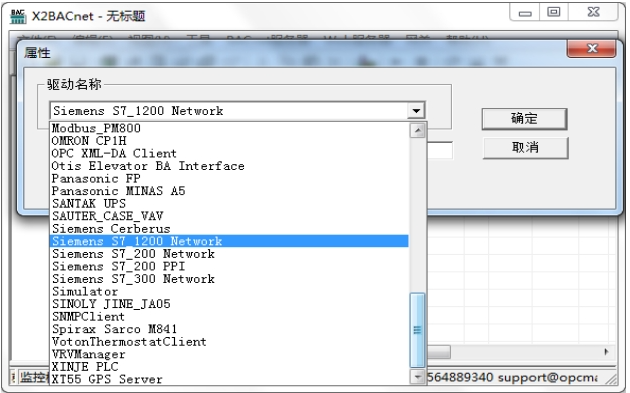630x393 pixels.
Task: Click the main window horizontal scrollbar right arrow
Action: (606, 352)
